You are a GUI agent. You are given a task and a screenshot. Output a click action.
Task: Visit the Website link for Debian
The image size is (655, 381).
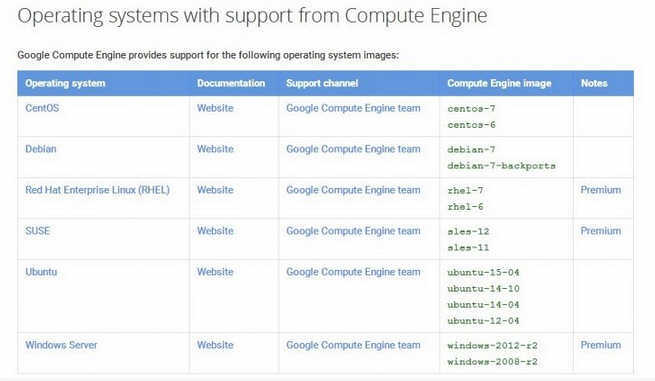tap(215, 149)
